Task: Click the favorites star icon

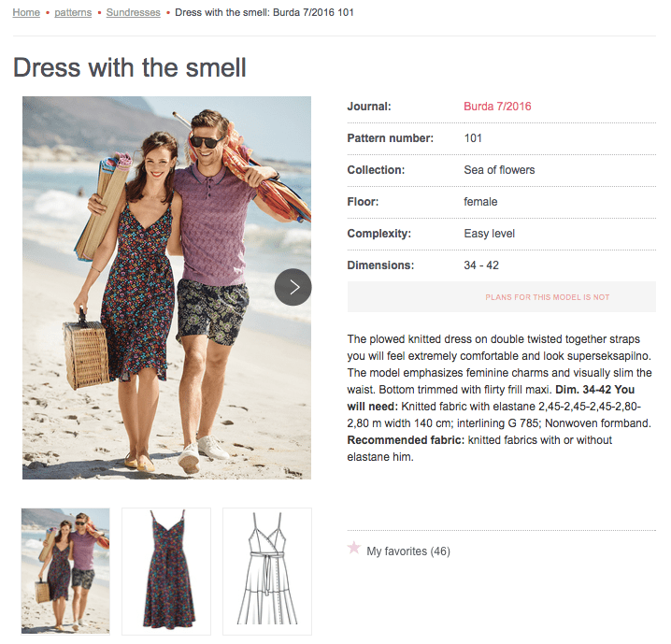Action: click(x=354, y=548)
